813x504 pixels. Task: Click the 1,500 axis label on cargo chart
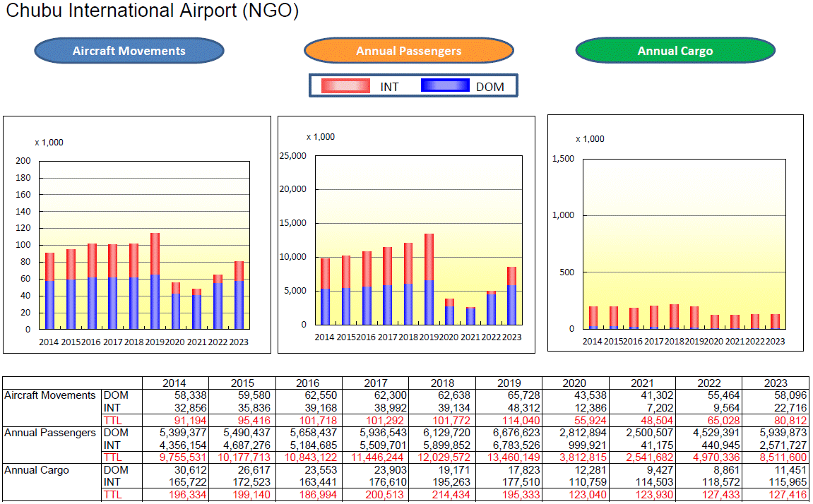click(563, 159)
